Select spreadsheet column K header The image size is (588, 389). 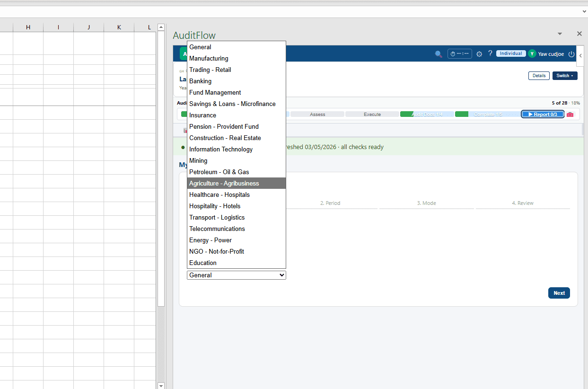pyautogui.click(x=119, y=27)
